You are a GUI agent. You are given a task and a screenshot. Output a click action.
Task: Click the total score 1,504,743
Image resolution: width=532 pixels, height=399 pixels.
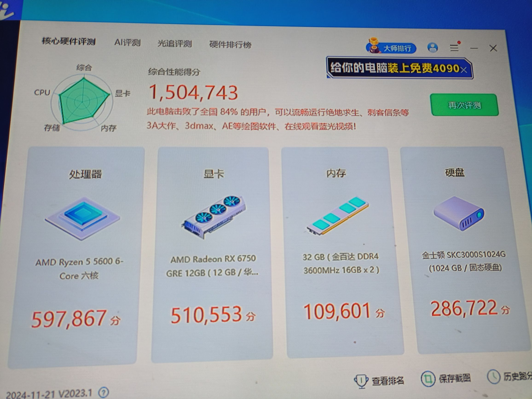pyautogui.click(x=193, y=93)
